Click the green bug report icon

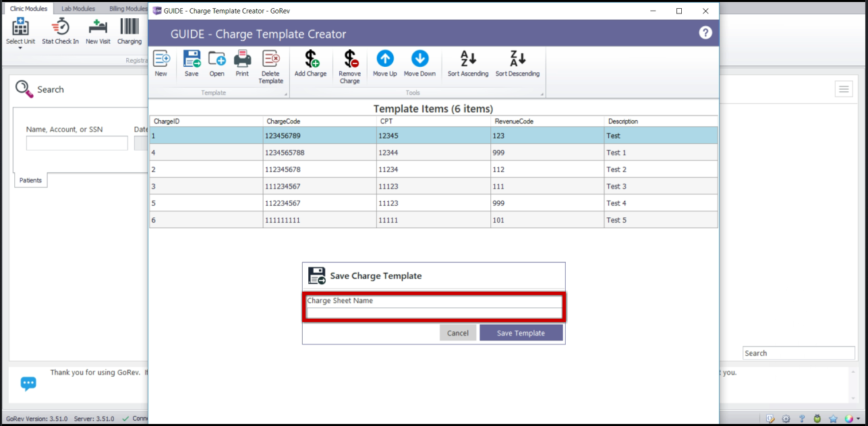tap(817, 419)
